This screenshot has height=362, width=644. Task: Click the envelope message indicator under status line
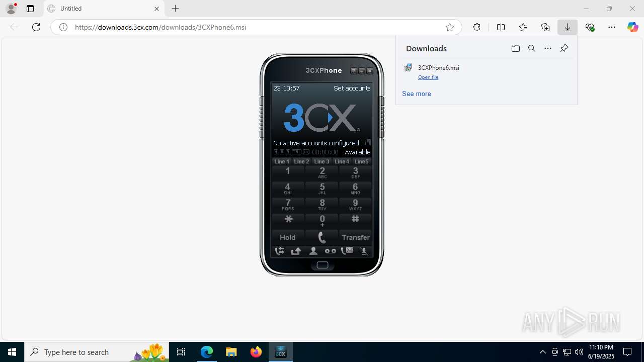306,152
